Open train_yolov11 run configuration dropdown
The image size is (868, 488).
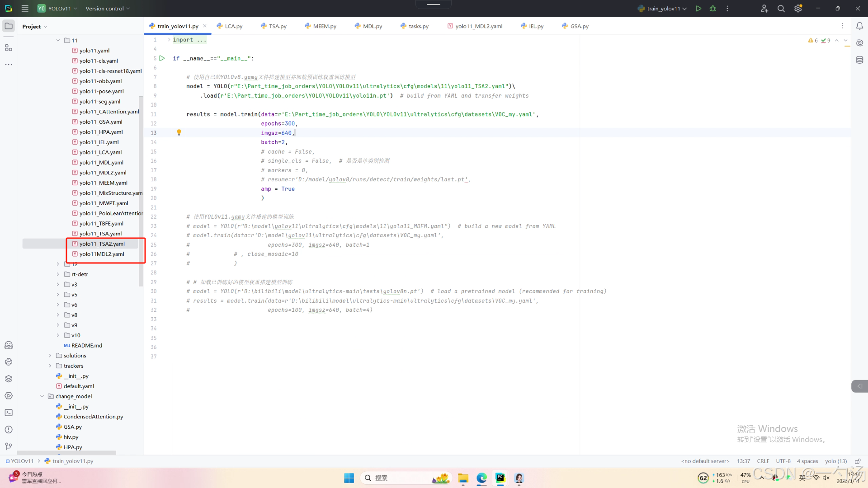tap(663, 9)
